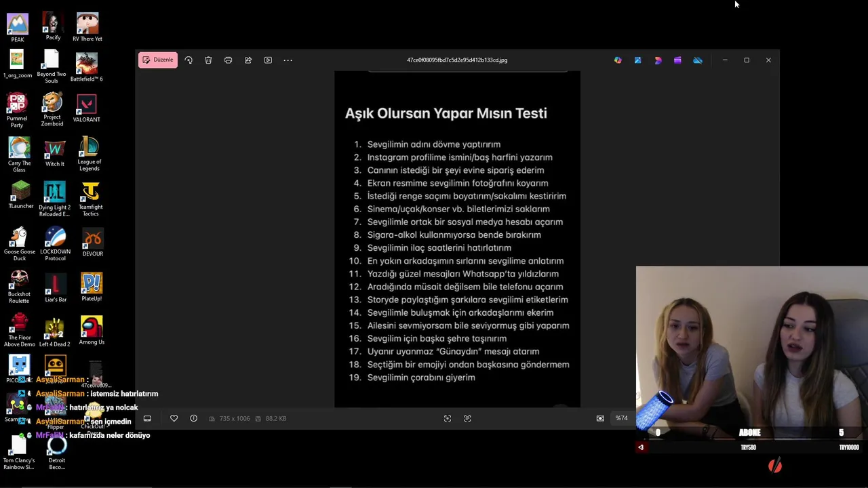The height and width of the screenshot is (488, 868).
Task: Mark photo as favorite with heart icon
Action: tap(174, 418)
